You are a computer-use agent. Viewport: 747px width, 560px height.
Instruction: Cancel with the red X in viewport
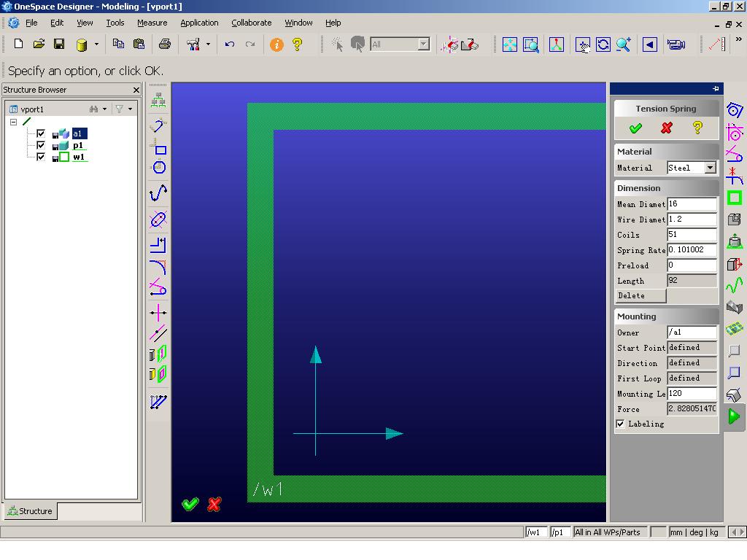(214, 504)
